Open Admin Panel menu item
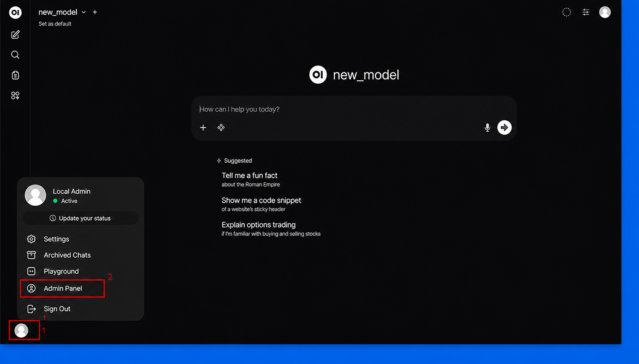The width and height of the screenshot is (639, 364). pos(62,288)
